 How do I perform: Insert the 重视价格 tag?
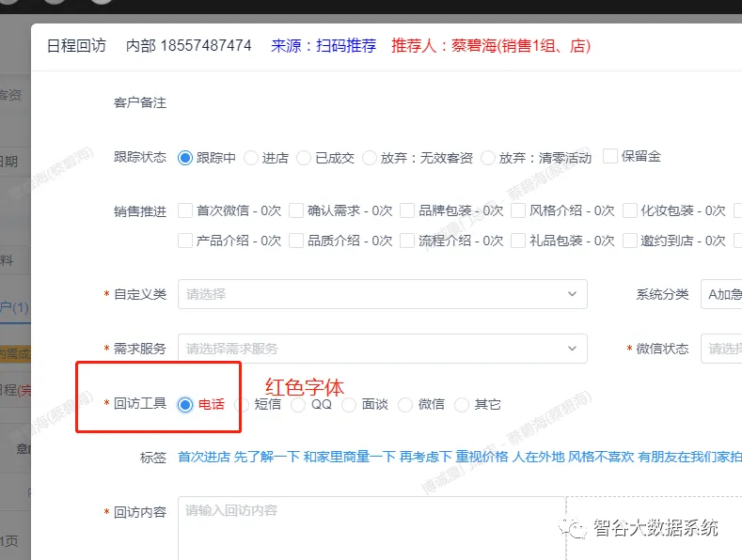click(482, 457)
